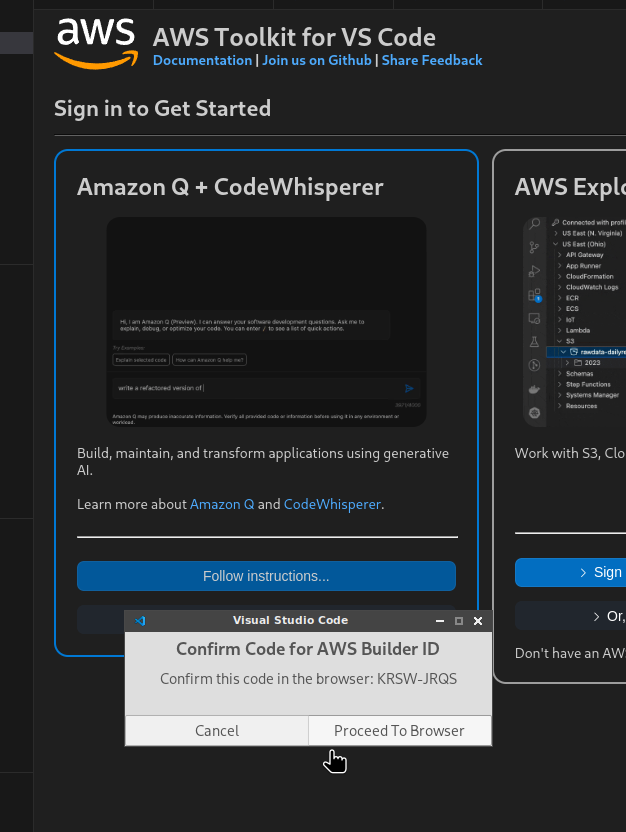Click the AWS Explorer card heading
The width and height of the screenshot is (626, 832).
pos(570,187)
